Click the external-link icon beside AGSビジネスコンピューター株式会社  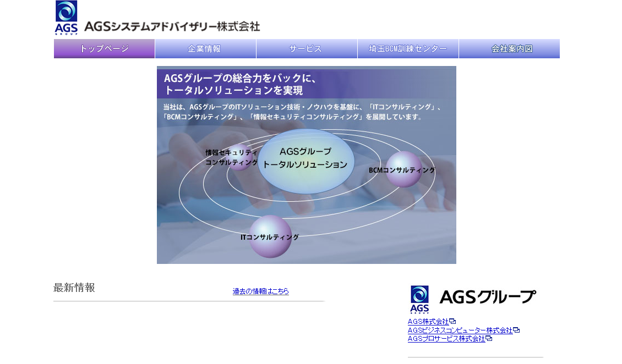517,330
